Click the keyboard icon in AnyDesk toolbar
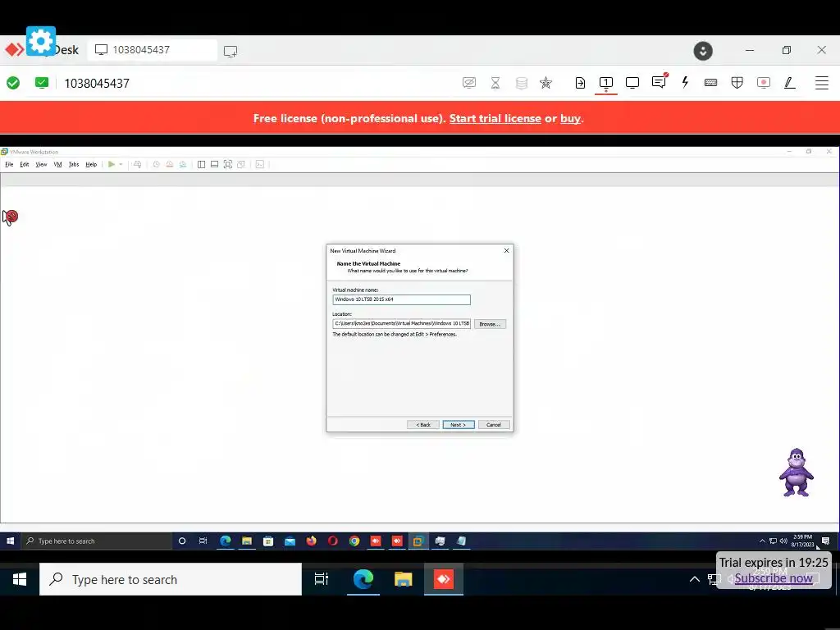 click(711, 83)
